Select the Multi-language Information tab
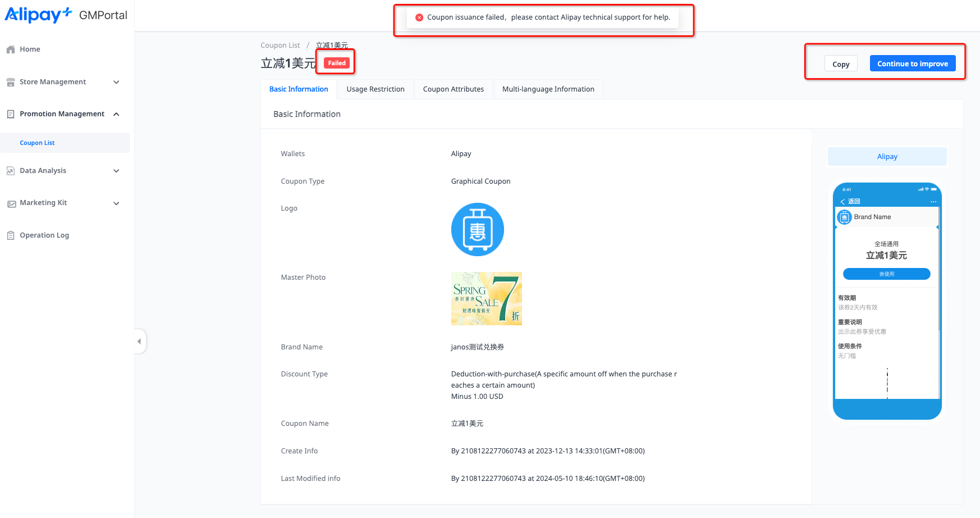 [x=548, y=89]
